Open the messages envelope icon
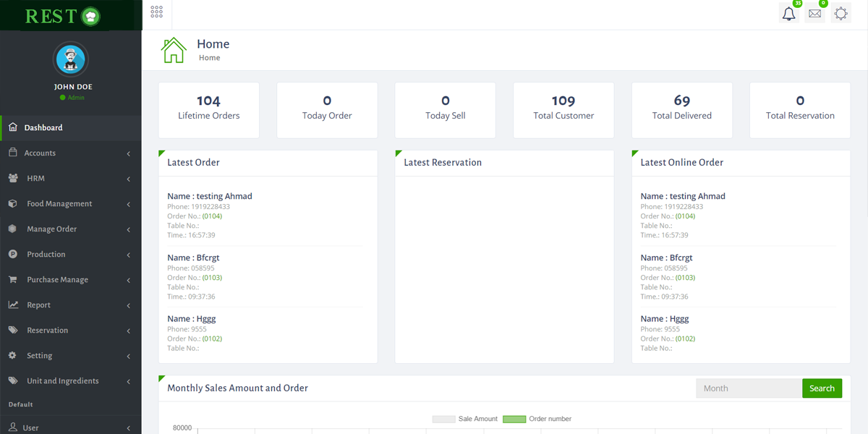This screenshot has width=868, height=434. pos(815,14)
